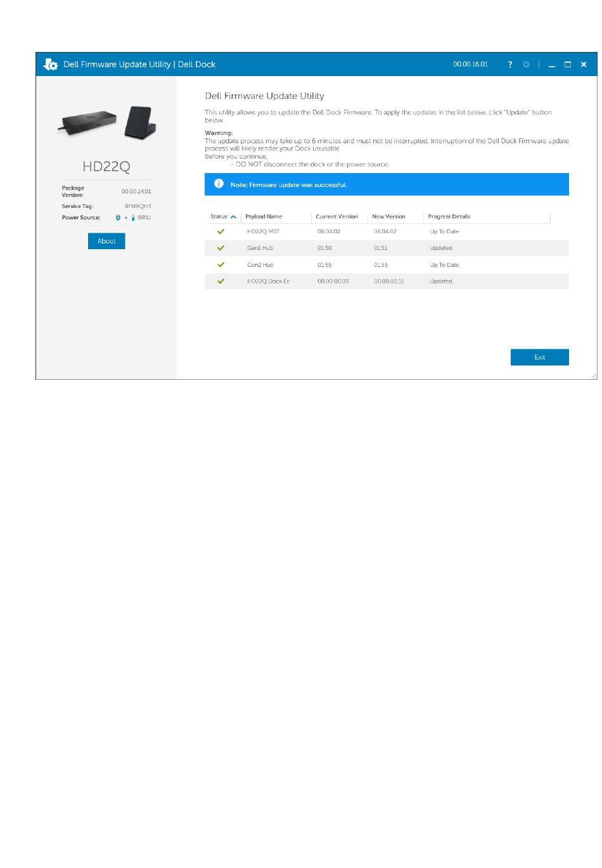Screen dimensions: 602x868
Task: Click 'Up To Date' for HD22Q MST
Action: point(444,231)
